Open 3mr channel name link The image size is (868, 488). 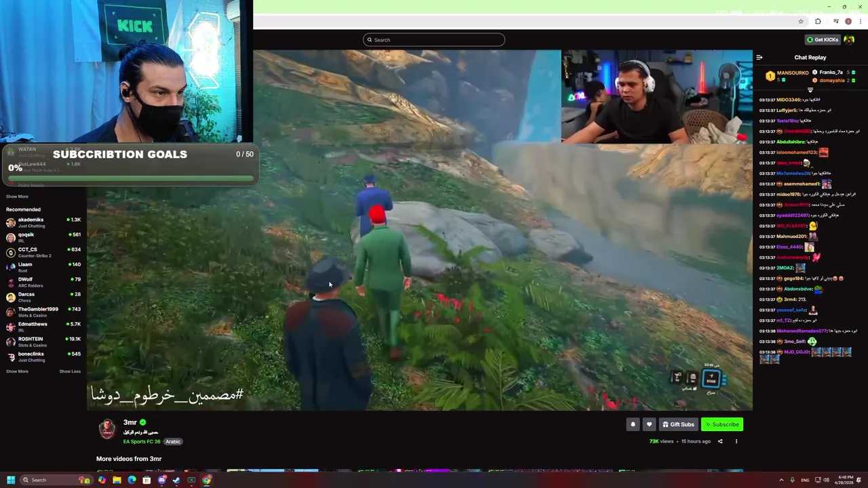click(130, 422)
